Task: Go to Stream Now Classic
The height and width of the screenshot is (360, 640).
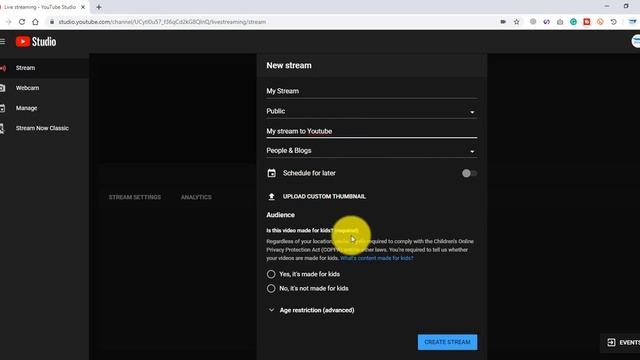Action: point(42,128)
